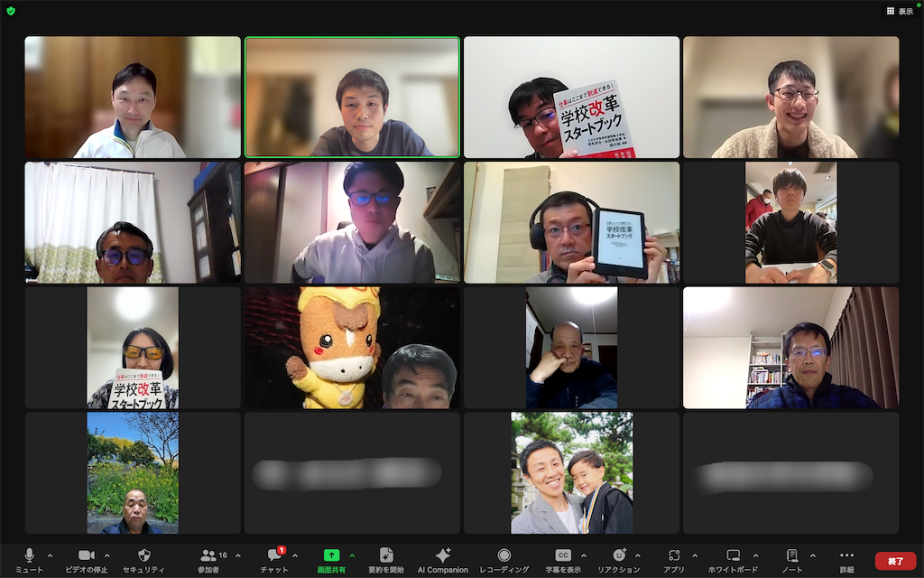Open the 詳細 more options dots
Screen dimensions: 924x578
click(x=846, y=555)
